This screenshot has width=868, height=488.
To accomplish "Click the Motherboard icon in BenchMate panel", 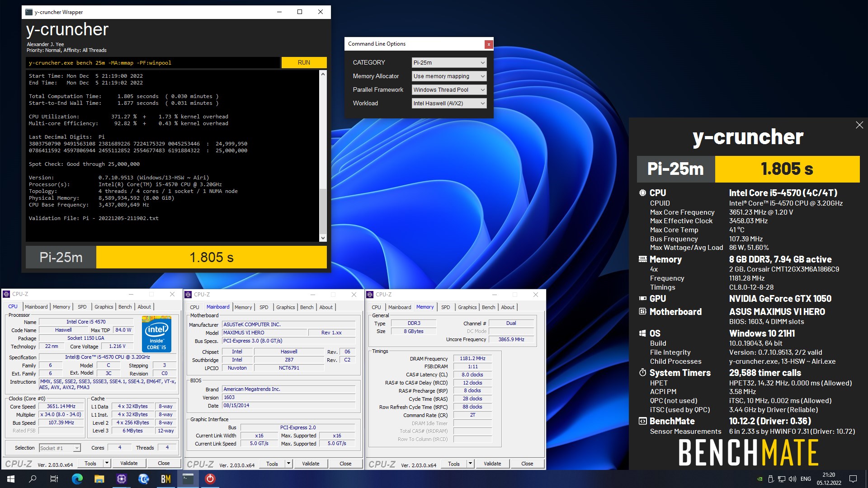I will [x=642, y=312].
